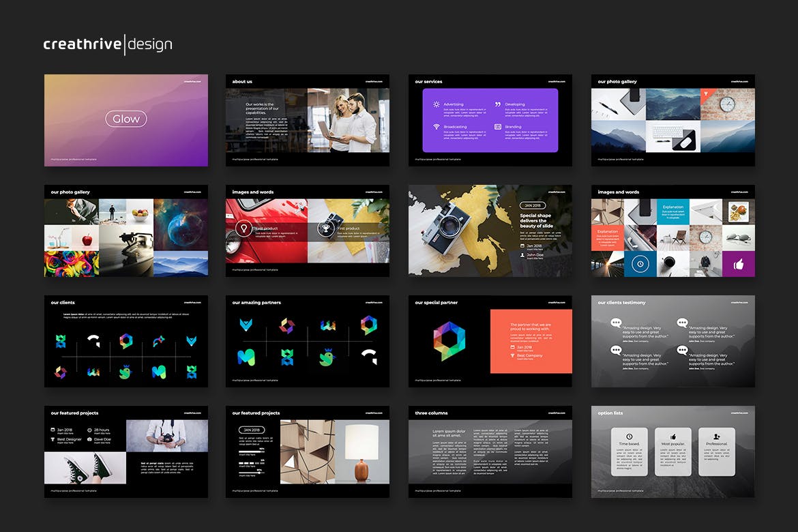This screenshot has width=798, height=532.
Task: Click the thumbs-up icon in the purple tile
Action: click(739, 264)
